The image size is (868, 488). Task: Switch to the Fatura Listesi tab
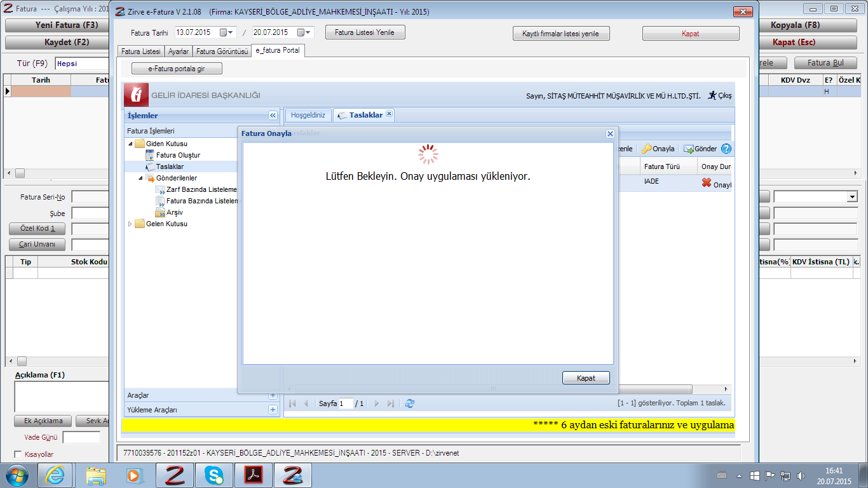click(x=140, y=51)
